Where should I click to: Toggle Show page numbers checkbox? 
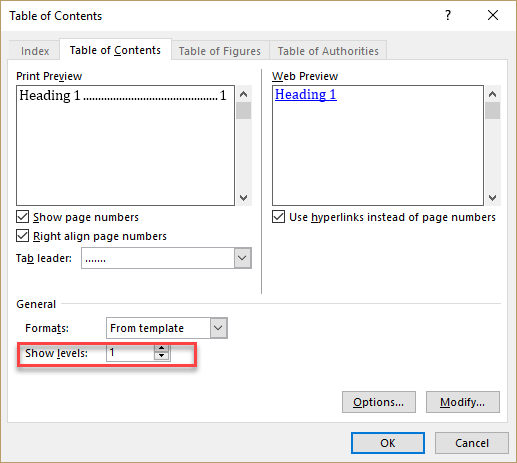click(x=23, y=217)
